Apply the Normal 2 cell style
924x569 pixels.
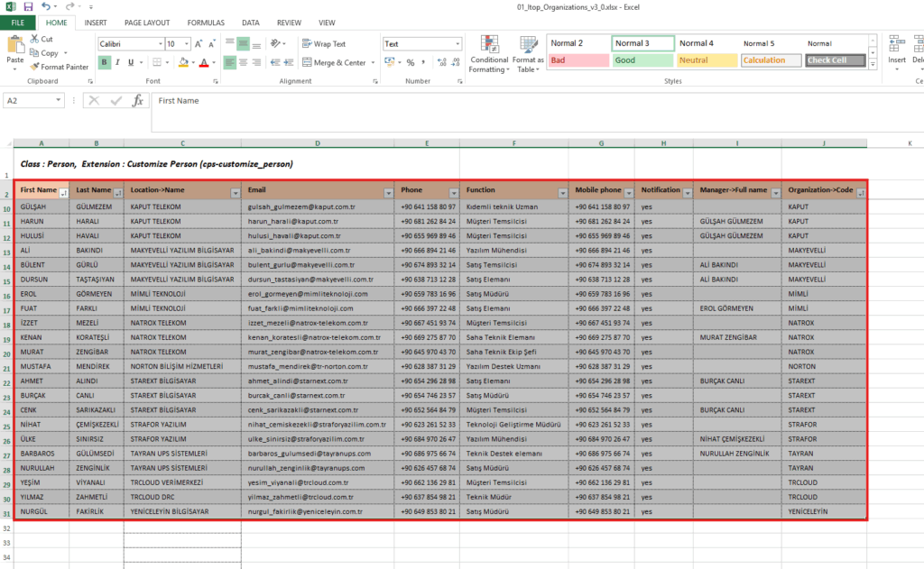tap(578, 43)
